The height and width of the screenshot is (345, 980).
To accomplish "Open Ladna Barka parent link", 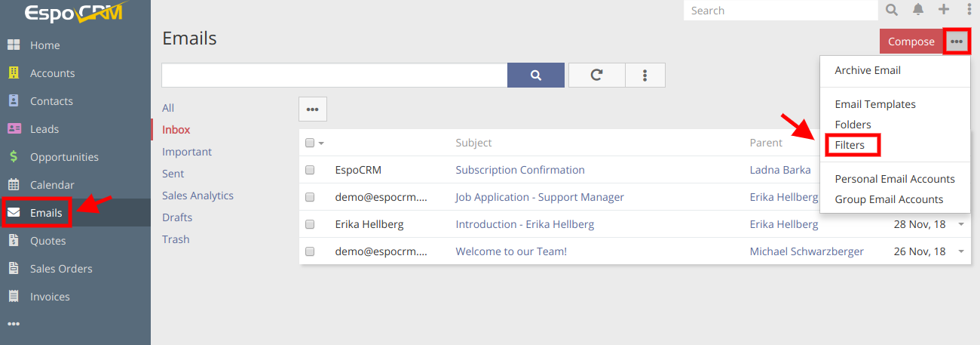I will pyautogui.click(x=780, y=170).
